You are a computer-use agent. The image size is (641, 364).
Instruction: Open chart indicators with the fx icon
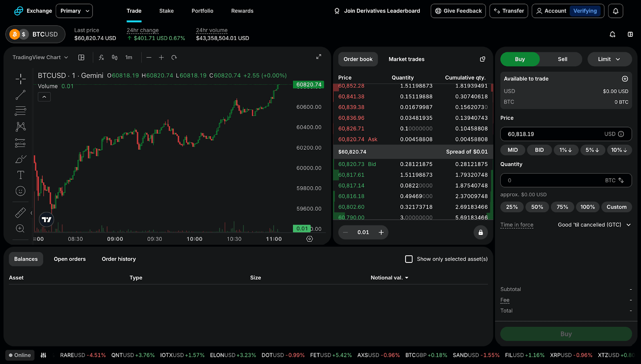101,57
